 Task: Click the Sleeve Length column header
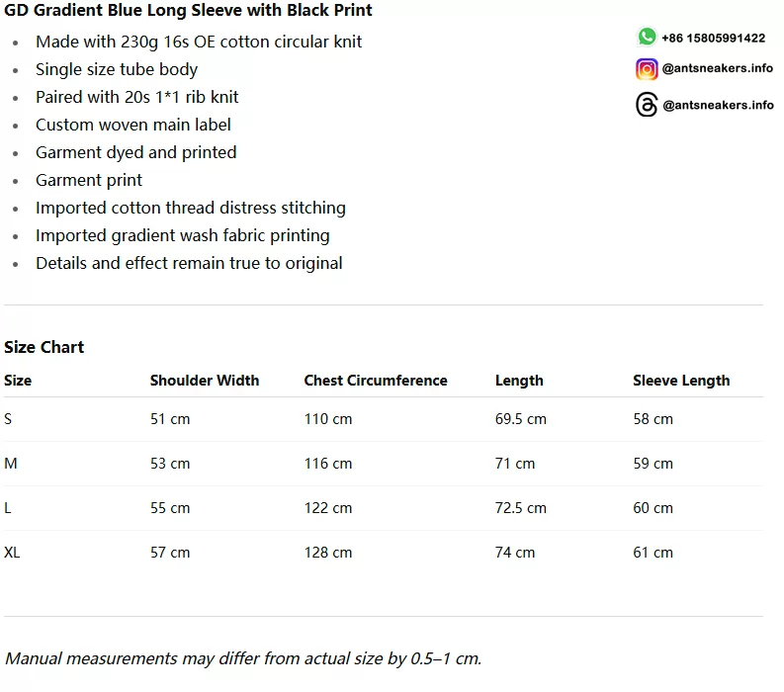click(x=681, y=381)
